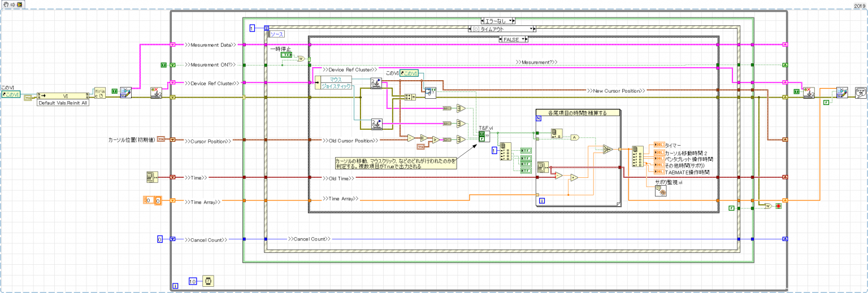Select the >>Mesurement?>> wire label
868x293 pixels.
pos(536,62)
